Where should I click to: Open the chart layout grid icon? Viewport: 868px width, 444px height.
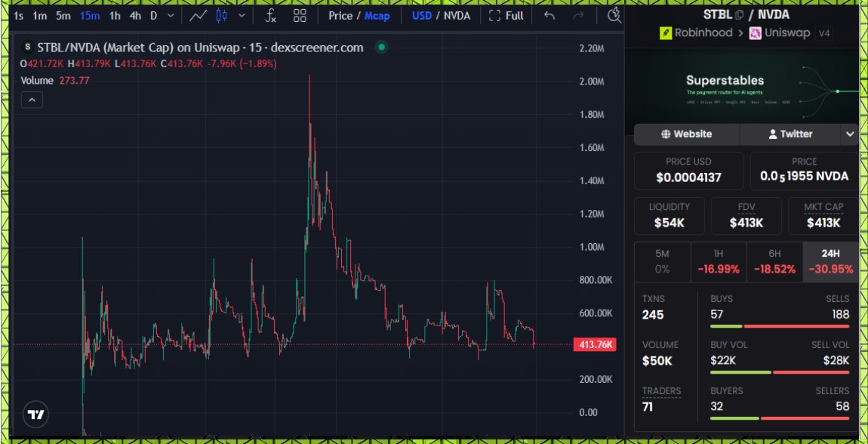pyautogui.click(x=300, y=16)
